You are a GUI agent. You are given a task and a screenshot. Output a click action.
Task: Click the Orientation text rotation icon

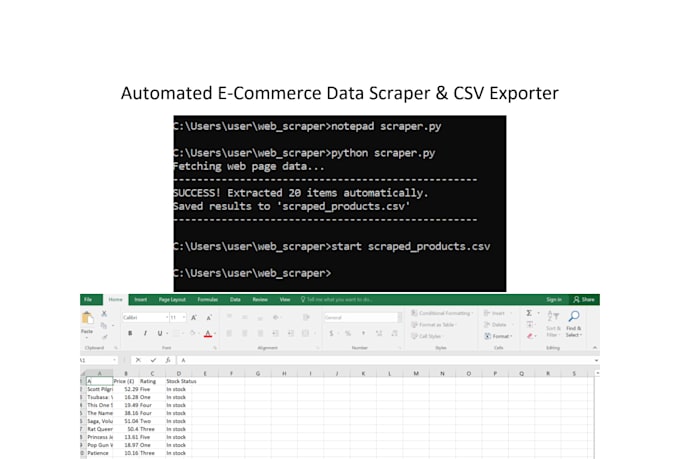pyautogui.click(x=276, y=317)
